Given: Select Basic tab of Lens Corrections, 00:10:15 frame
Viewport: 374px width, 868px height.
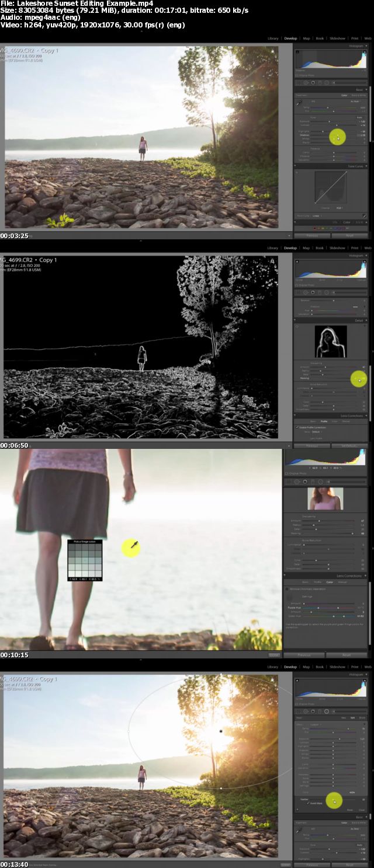Looking at the screenshot, I should [305, 582].
